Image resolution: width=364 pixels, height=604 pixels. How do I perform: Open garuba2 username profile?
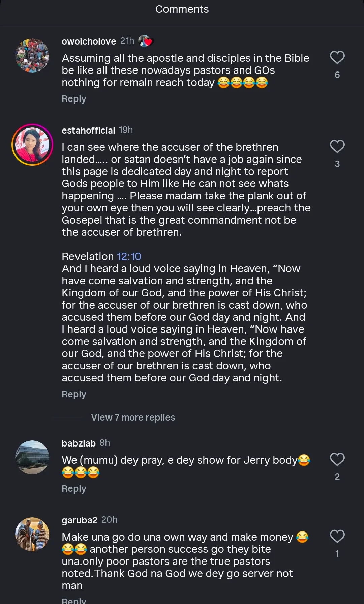80,520
